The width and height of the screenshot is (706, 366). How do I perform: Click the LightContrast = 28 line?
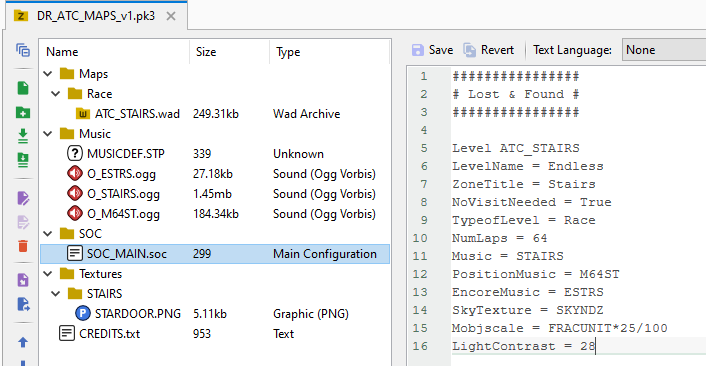(524, 346)
